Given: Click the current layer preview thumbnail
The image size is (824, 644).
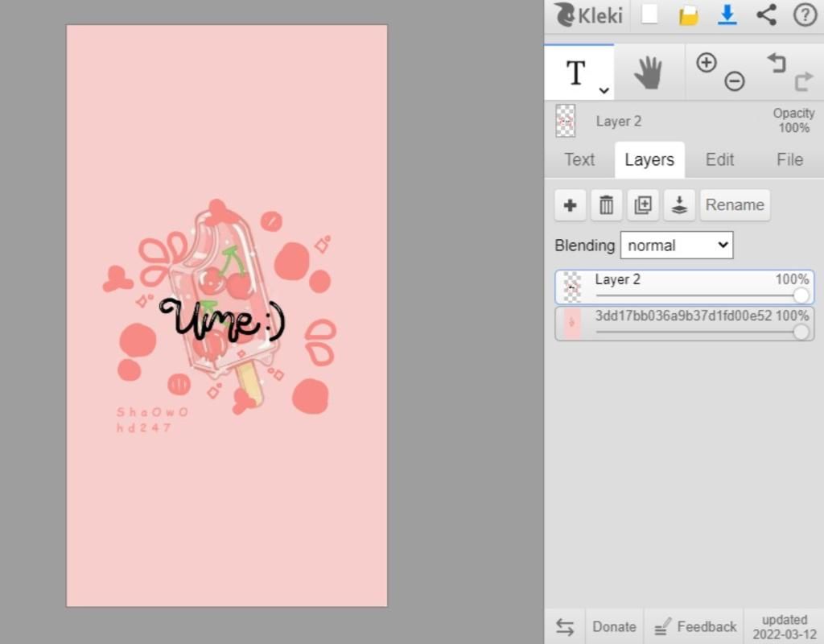Looking at the screenshot, I should 566,121.
